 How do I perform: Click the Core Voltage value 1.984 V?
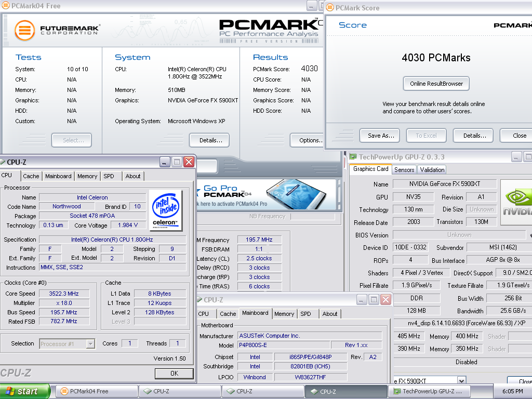128,225
